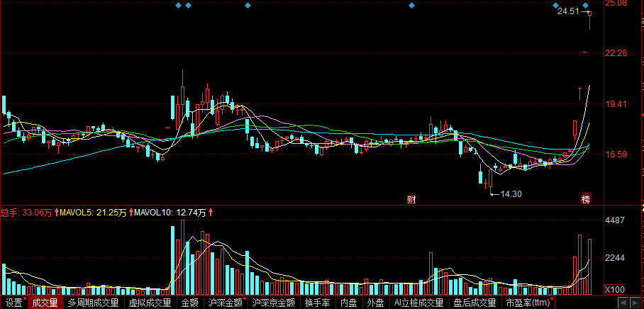Click the 22.26 price axis value

point(616,53)
